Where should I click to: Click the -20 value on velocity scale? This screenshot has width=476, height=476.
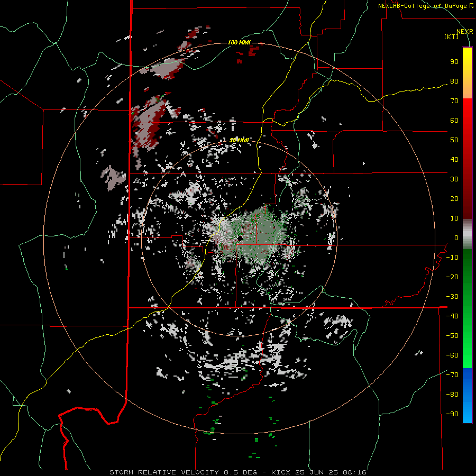click(452, 277)
